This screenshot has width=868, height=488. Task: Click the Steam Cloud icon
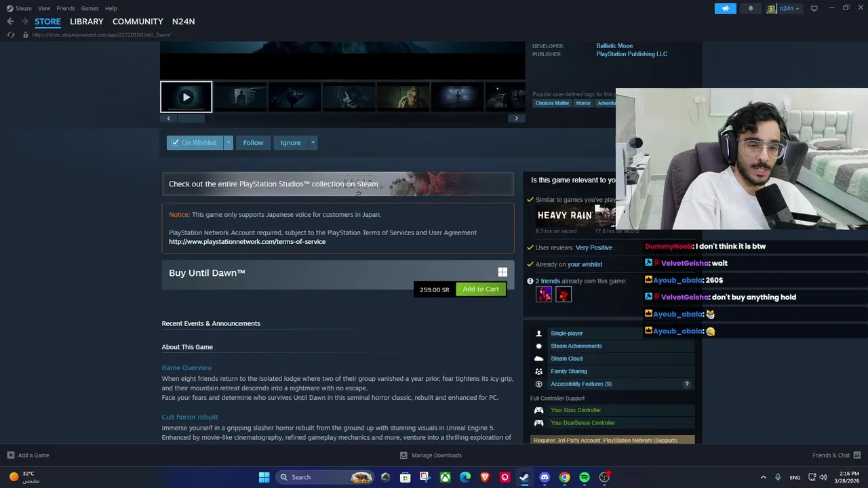[x=538, y=359]
